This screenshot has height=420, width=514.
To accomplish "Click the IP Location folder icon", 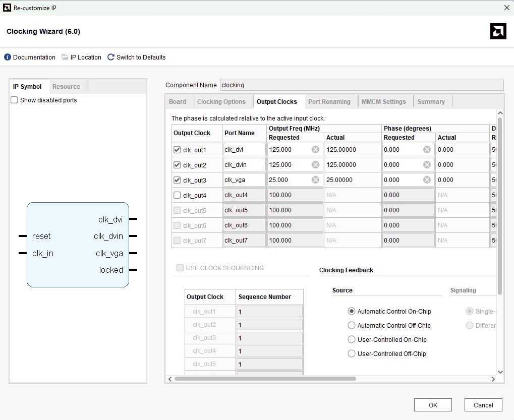I will (65, 57).
